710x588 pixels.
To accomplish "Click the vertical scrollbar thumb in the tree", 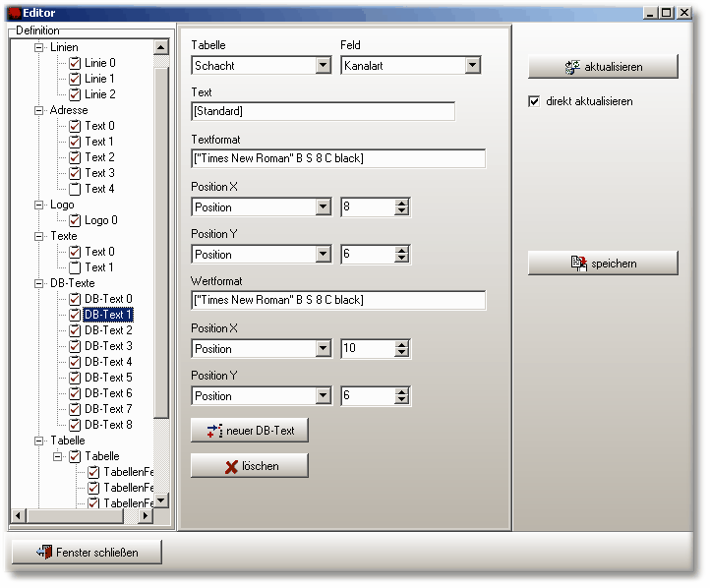I will pyautogui.click(x=161, y=242).
